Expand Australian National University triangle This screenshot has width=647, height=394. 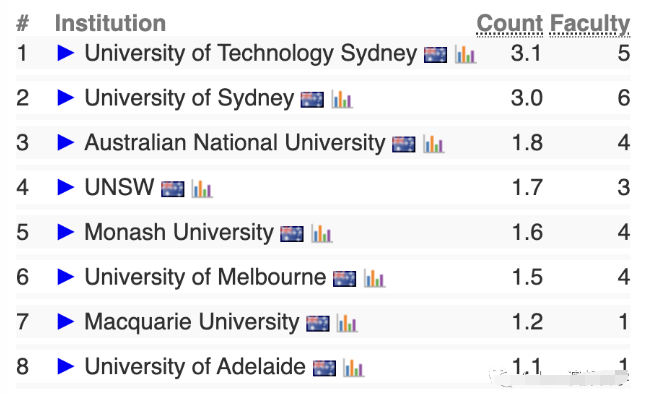[66, 142]
